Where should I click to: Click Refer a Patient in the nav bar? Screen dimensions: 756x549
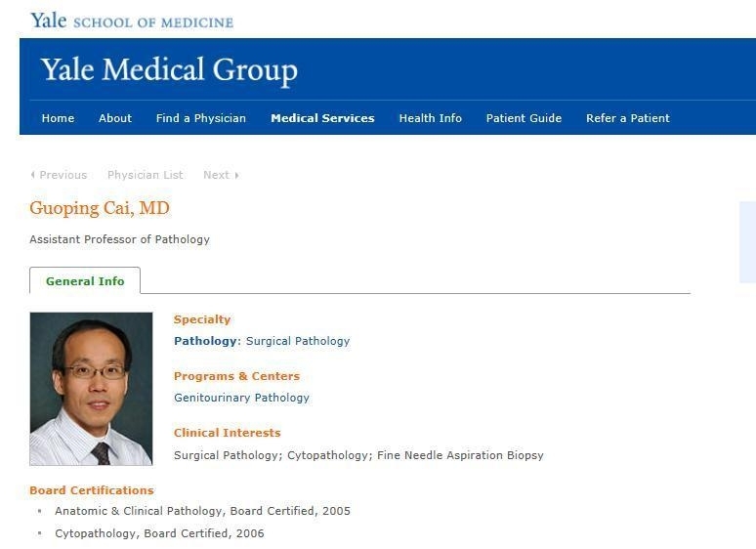pos(628,118)
